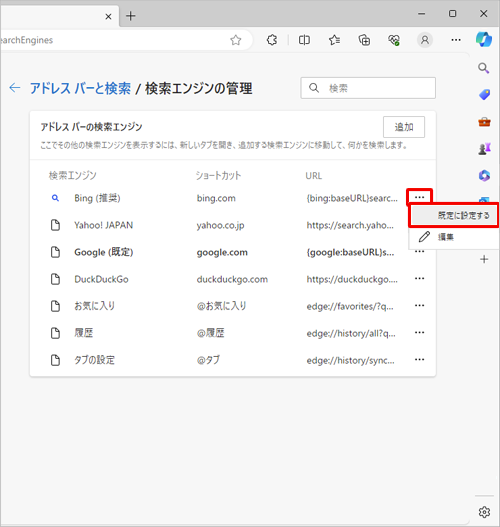Open the Extensions puzzle icon
This screenshot has width=500, height=527.
click(272, 40)
